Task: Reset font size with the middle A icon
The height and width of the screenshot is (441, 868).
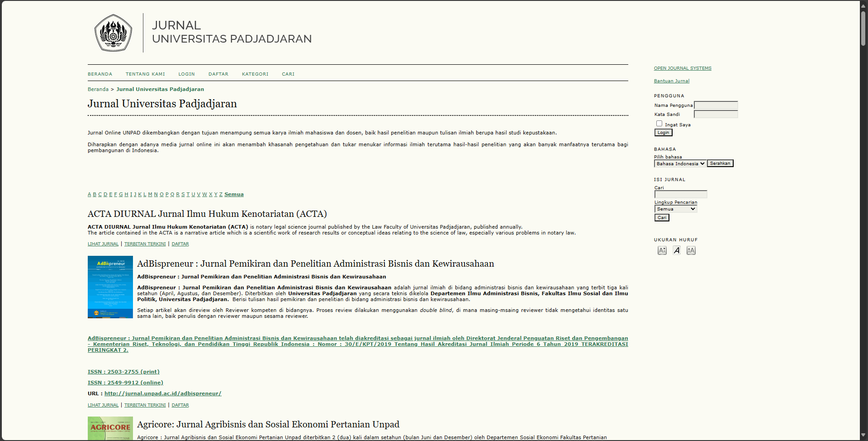Action: (x=677, y=250)
